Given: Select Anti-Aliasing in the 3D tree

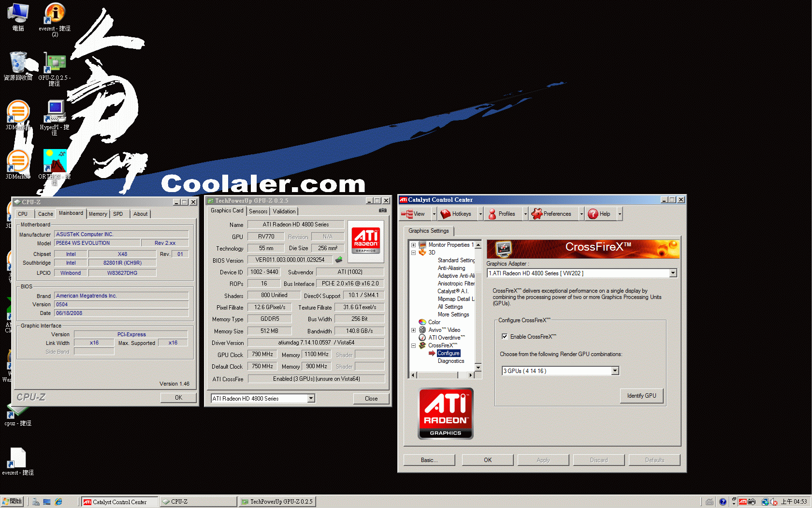Looking at the screenshot, I should pyautogui.click(x=451, y=268).
